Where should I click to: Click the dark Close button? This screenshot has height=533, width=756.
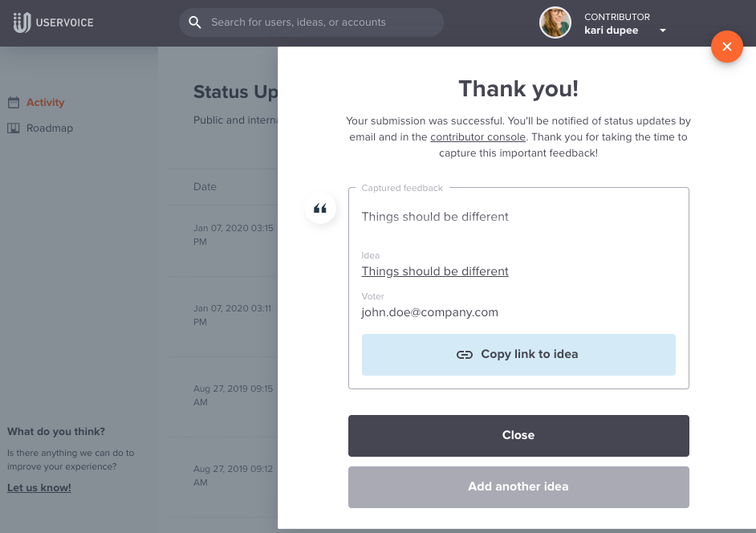pyautogui.click(x=518, y=436)
